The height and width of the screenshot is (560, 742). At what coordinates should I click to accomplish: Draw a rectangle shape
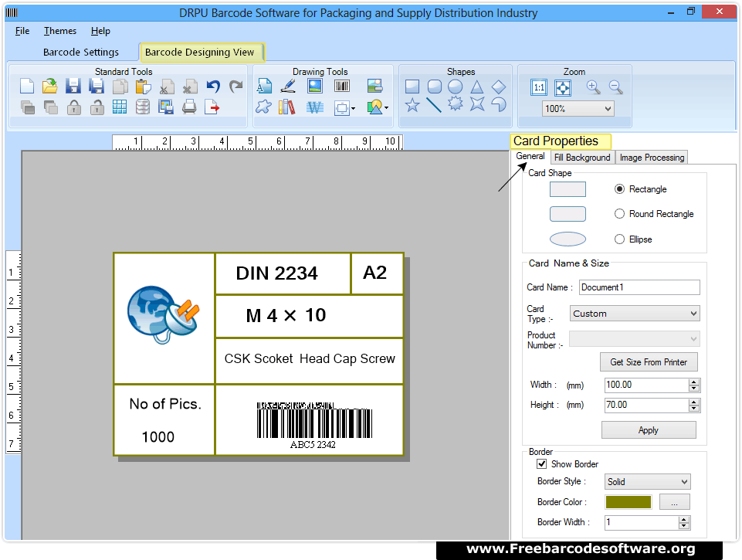tap(412, 87)
